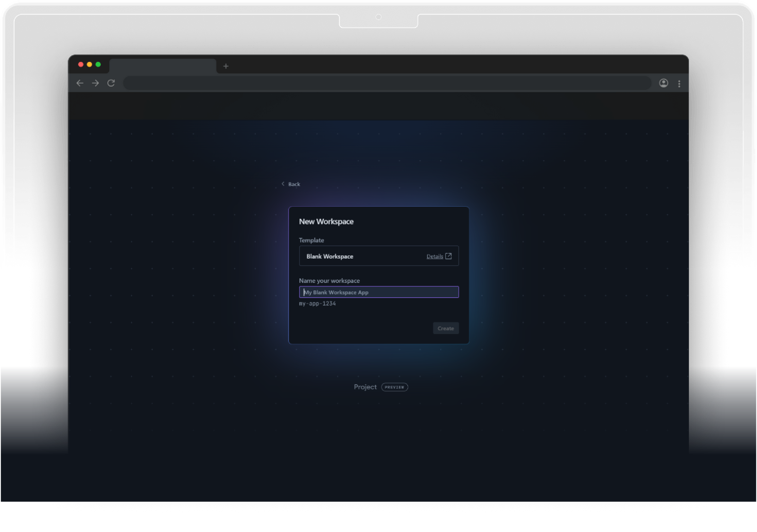757x532 pixels.
Task: Select the open browser tab
Action: (x=163, y=66)
